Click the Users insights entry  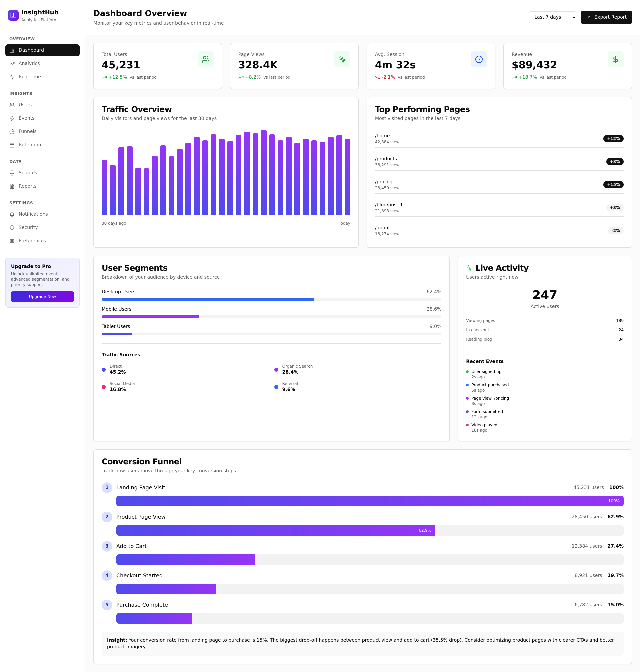coord(25,105)
